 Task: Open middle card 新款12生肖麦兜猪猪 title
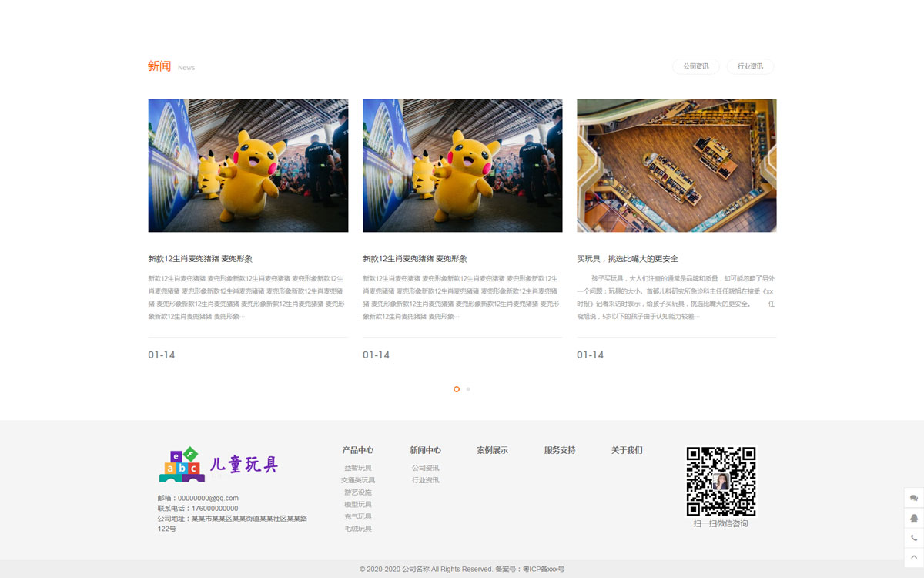pos(414,259)
